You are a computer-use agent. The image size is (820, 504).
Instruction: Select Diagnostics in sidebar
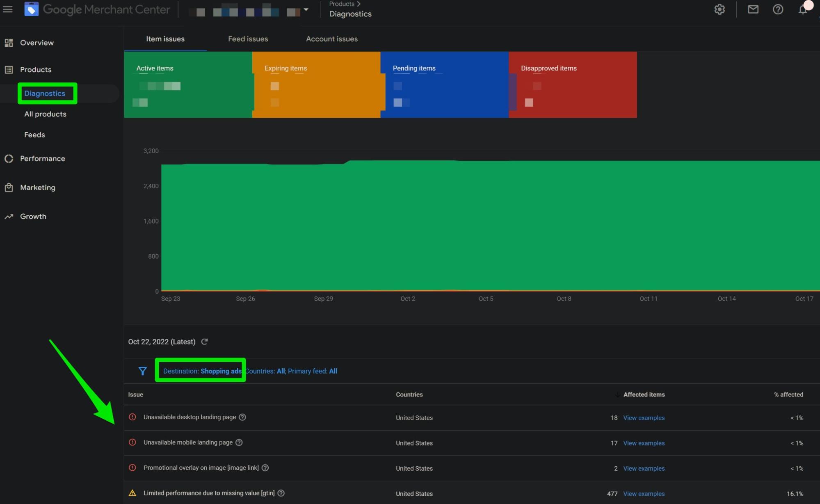pos(45,94)
